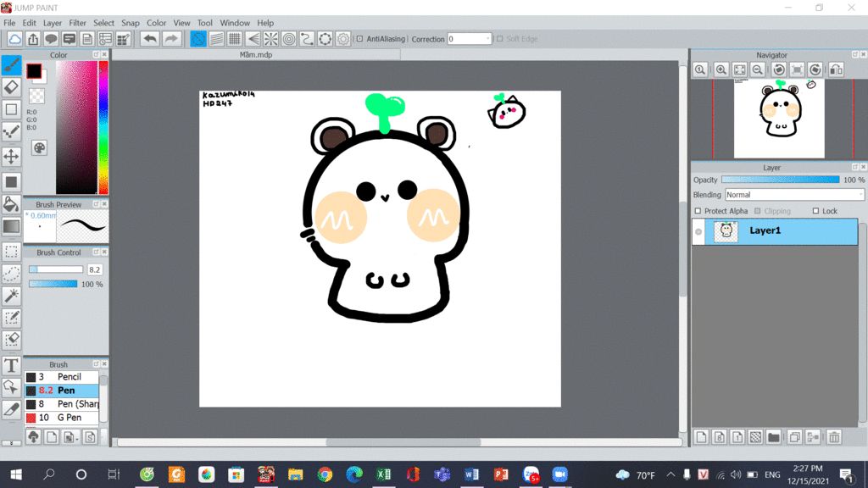Open the Window menu

point(235,23)
